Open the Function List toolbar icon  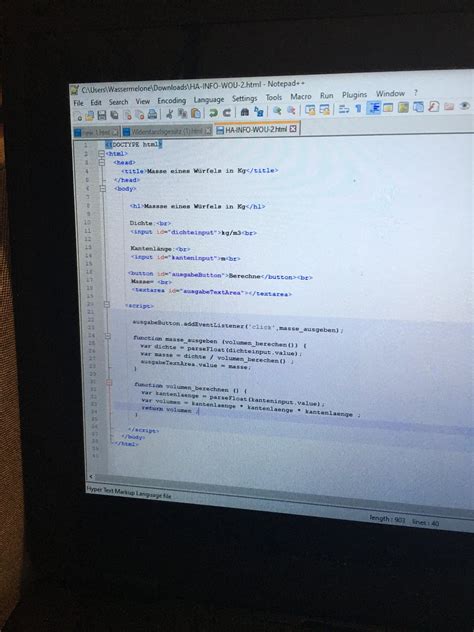coord(433,106)
